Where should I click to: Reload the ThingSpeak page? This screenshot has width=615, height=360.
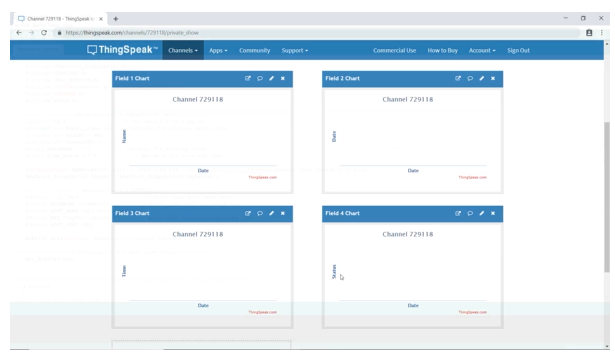click(x=44, y=33)
